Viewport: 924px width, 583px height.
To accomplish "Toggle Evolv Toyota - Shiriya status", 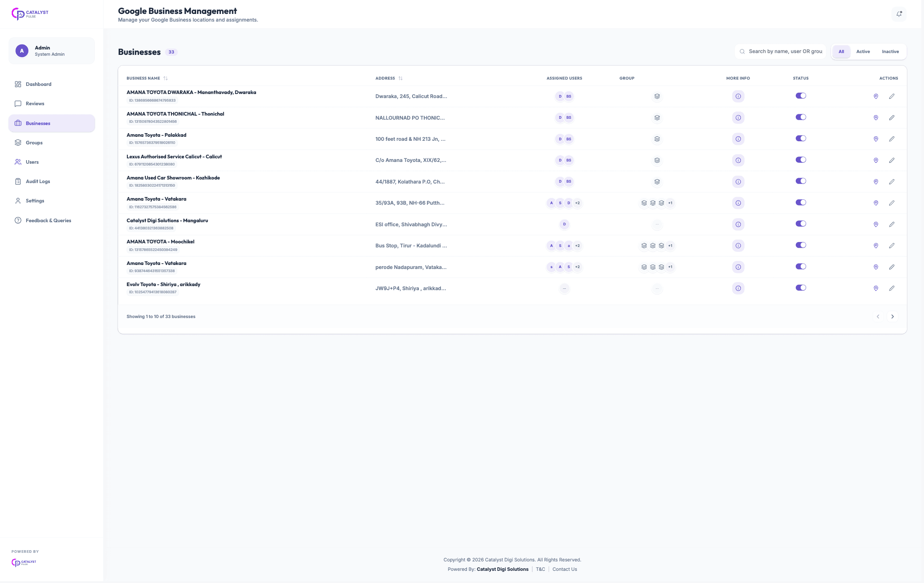I will point(801,288).
